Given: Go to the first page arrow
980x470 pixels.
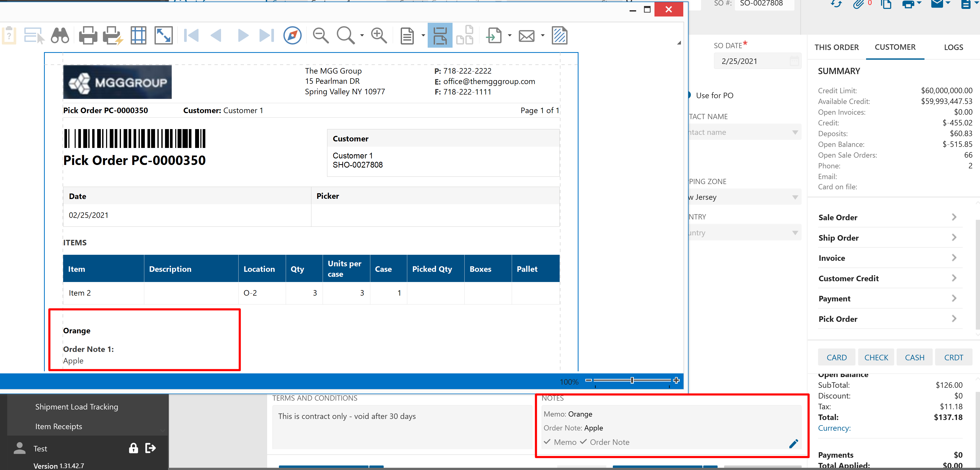Looking at the screenshot, I should tap(191, 36).
